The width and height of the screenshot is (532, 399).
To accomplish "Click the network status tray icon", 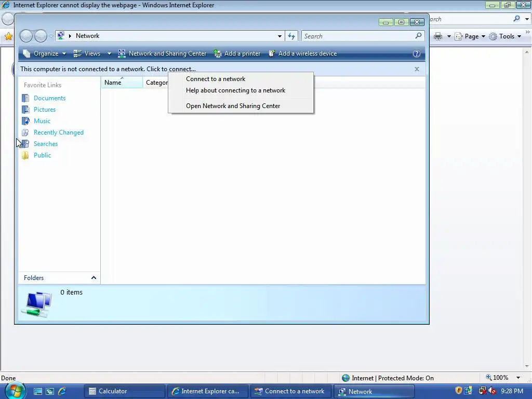I will (482, 391).
